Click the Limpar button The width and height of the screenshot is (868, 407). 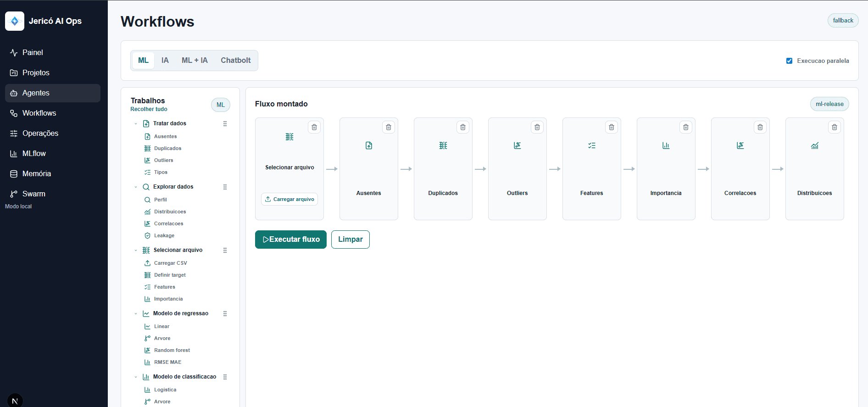tap(351, 240)
